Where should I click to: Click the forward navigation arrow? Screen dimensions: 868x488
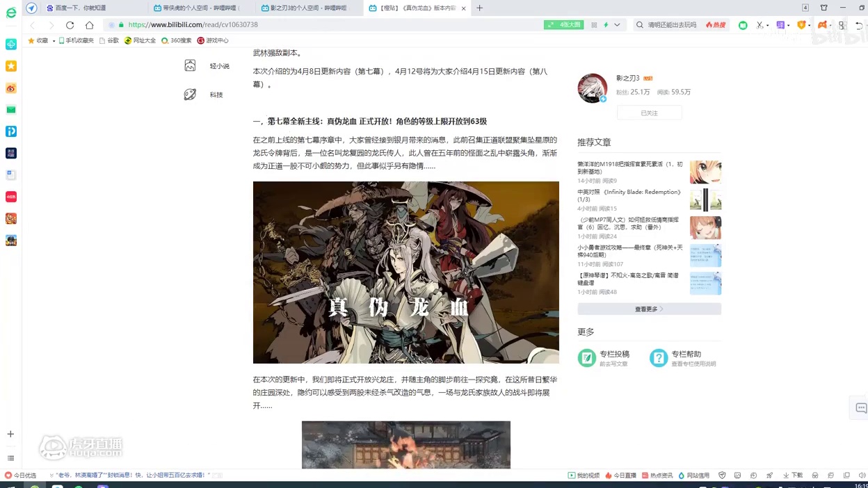(51, 25)
